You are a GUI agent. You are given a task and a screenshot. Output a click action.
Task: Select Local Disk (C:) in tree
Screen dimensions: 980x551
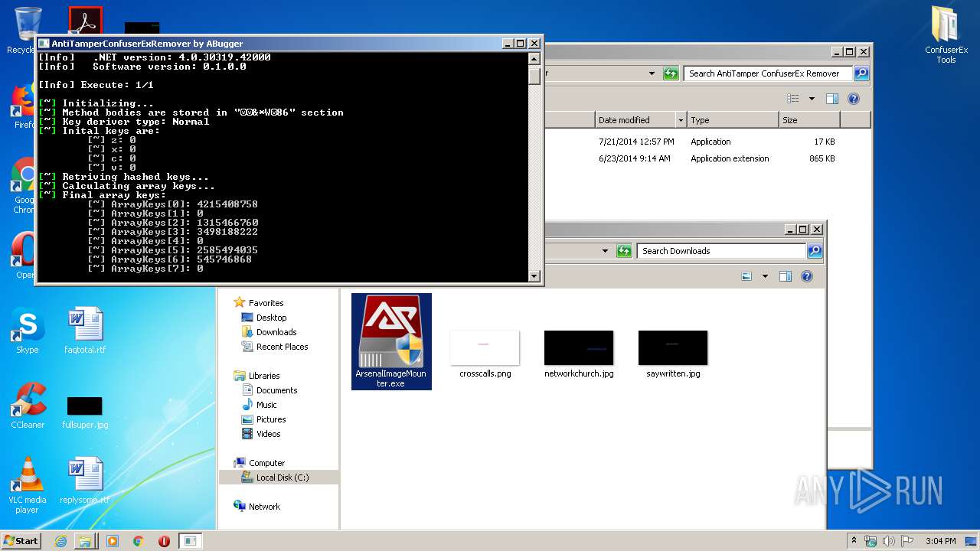(279, 478)
